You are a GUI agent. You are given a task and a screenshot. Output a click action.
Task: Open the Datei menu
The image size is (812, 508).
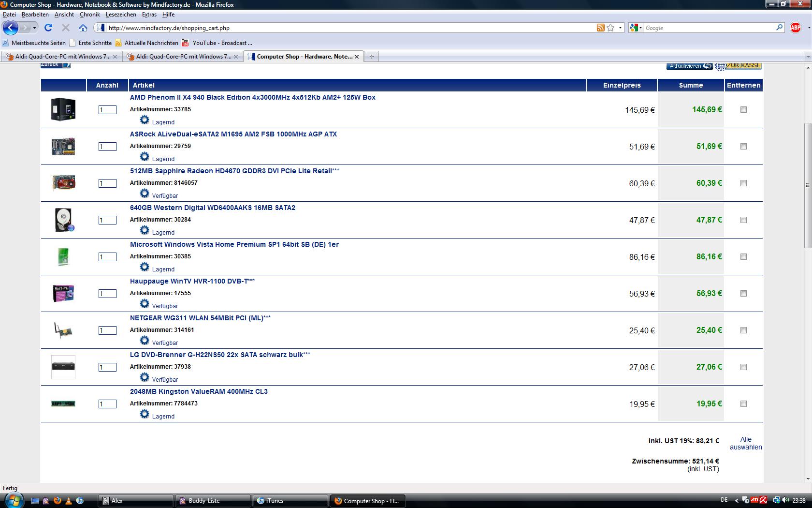coord(9,15)
